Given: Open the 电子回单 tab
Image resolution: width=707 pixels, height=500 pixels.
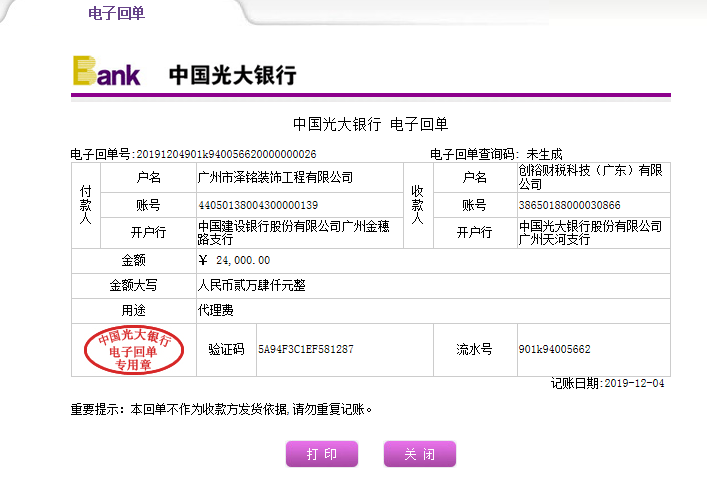Looking at the screenshot, I should click(x=116, y=13).
